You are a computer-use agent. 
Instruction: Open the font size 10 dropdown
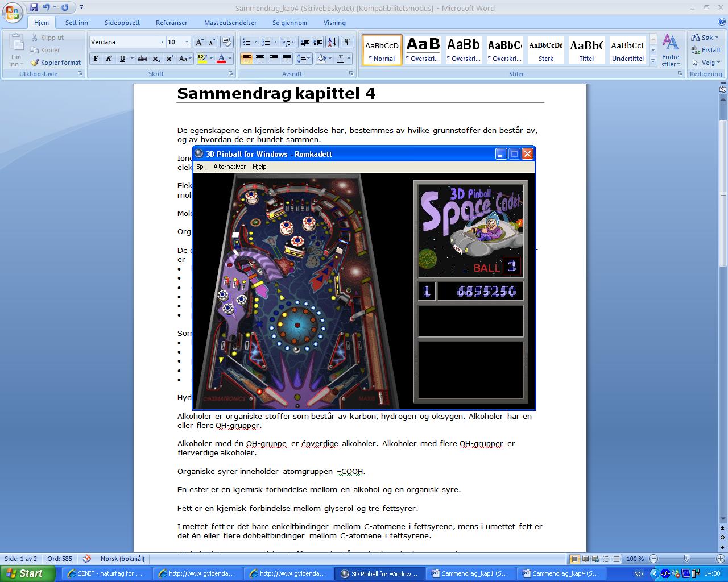coord(186,42)
